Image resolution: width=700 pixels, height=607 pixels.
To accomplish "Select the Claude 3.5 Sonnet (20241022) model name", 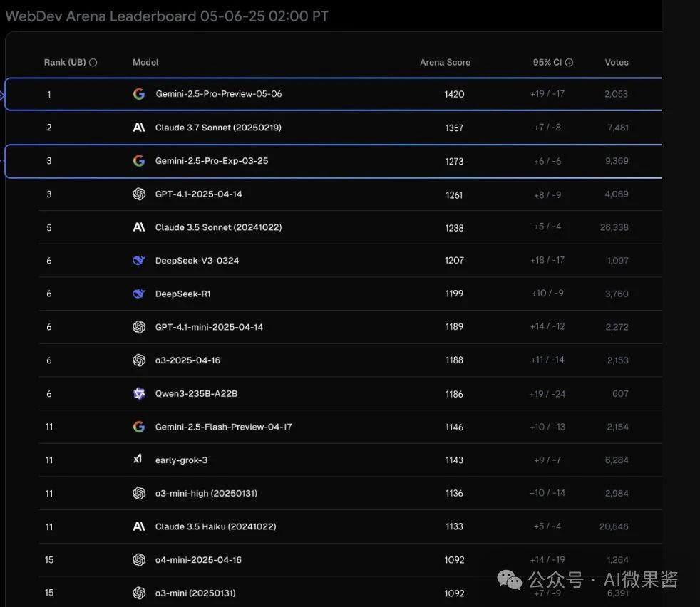I will click(218, 227).
